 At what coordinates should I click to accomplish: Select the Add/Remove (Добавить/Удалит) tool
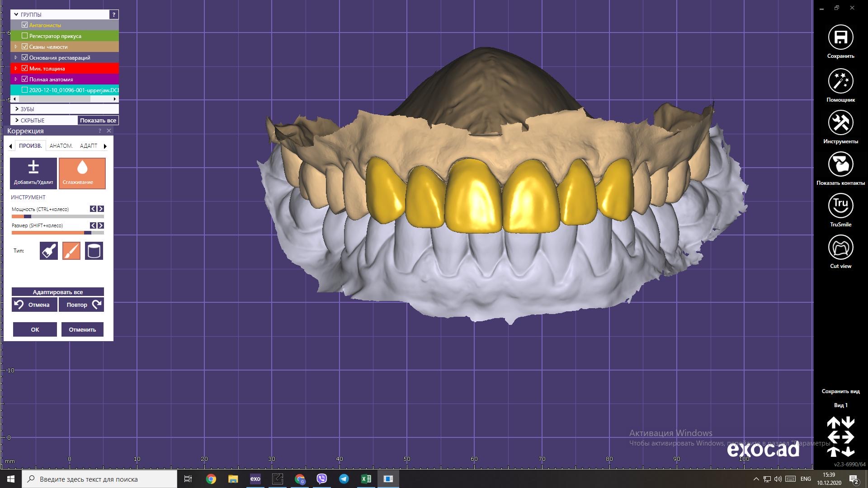pyautogui.click(x=33, y=173)
